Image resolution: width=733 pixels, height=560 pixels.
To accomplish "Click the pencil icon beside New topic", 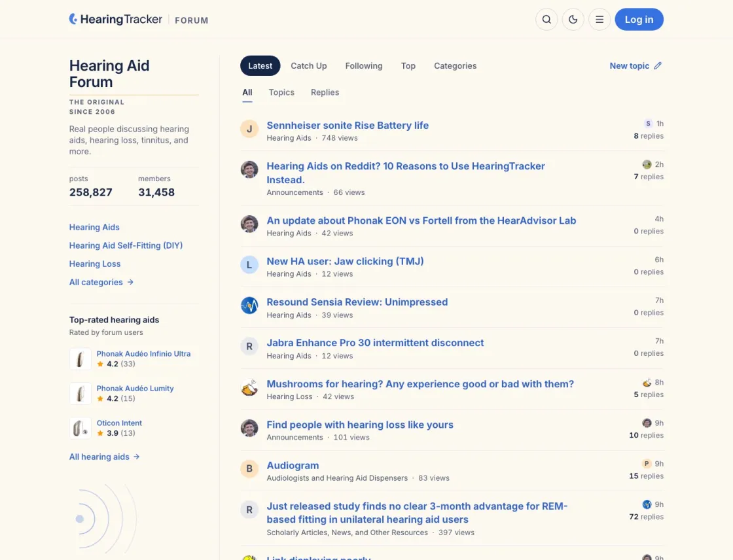I will 658,66.
